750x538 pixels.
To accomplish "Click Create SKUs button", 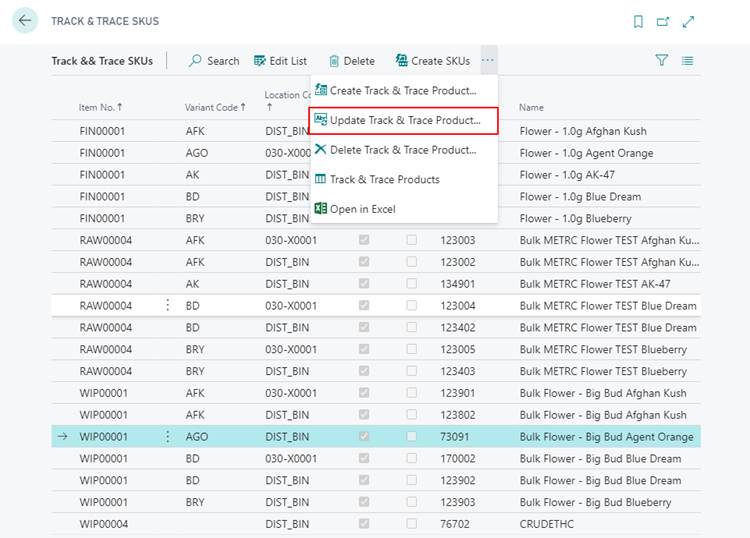I will tap(432, 61).
